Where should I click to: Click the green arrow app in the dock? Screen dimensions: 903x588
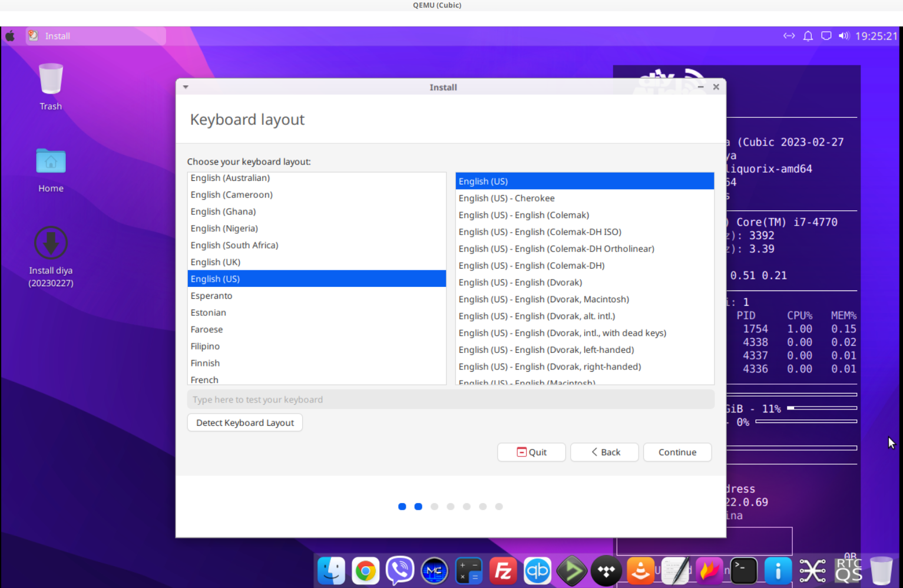(571, 570)
